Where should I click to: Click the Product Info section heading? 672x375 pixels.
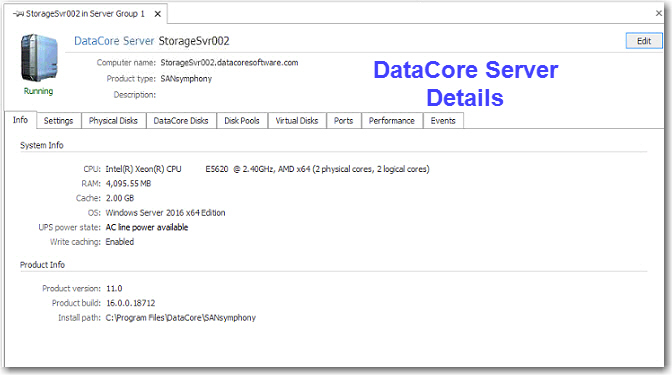[x=42, y=265]
